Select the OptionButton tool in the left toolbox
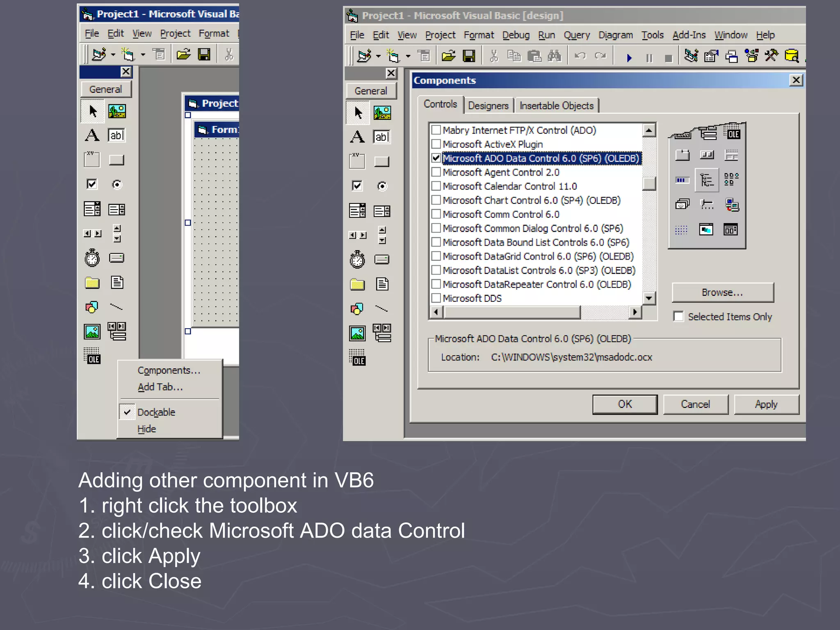Image resolution: width=840 pixels, height=630 pixels. pyautogui.click(x=117, y=185)
